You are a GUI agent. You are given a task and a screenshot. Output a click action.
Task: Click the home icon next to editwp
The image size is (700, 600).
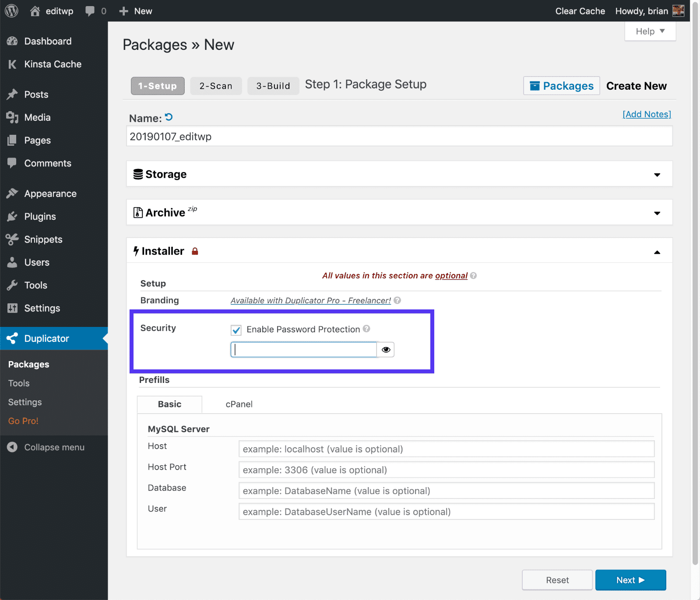[35, 11]
